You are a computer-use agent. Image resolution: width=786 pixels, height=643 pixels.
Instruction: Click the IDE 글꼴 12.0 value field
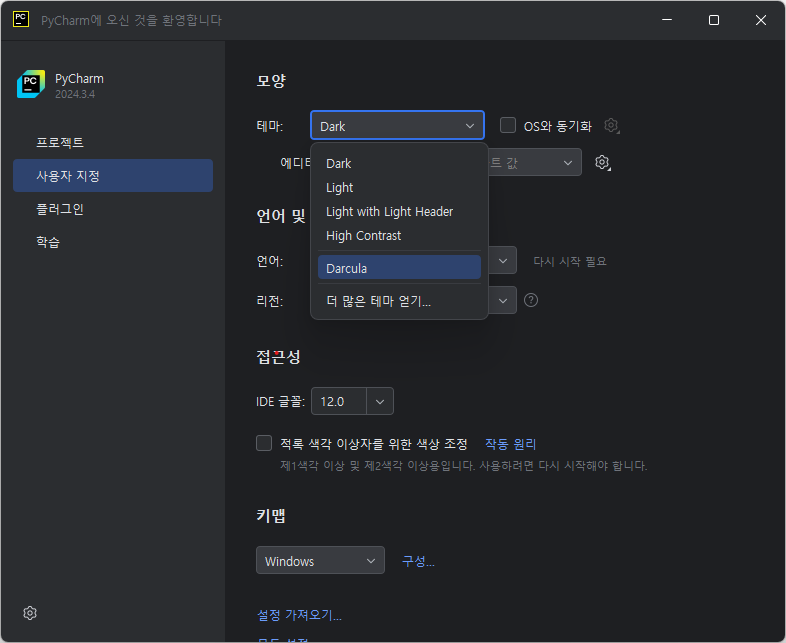pos(339,401)
